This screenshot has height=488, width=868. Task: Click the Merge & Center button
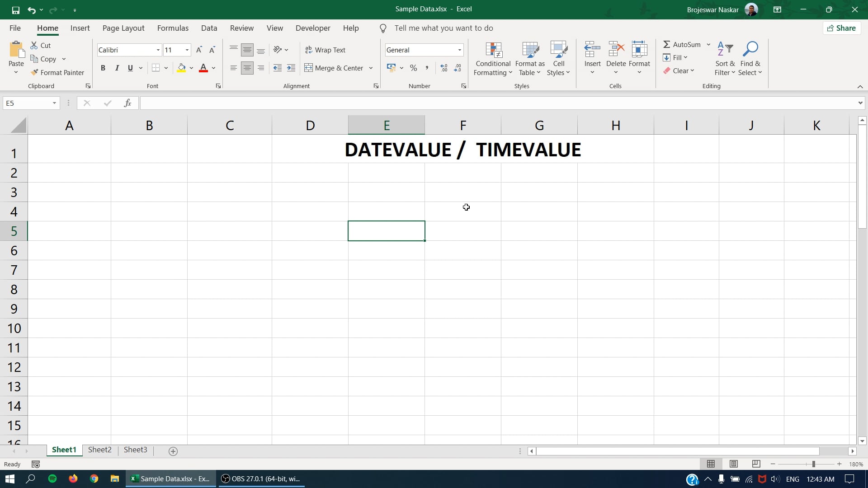334,68
